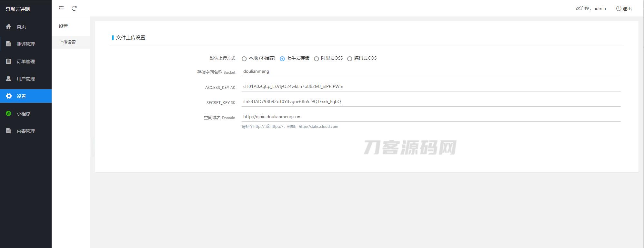Open 小程序 menu item
This screenshot has width=644, height=248.
point(26,113)
